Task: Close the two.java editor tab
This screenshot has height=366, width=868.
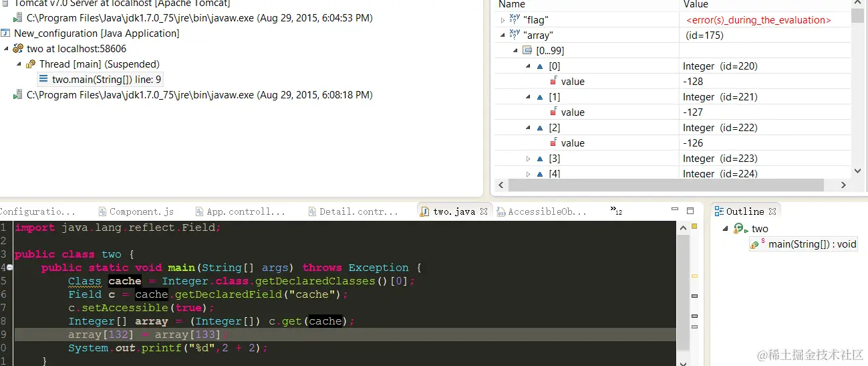Action: click(484, 211)
